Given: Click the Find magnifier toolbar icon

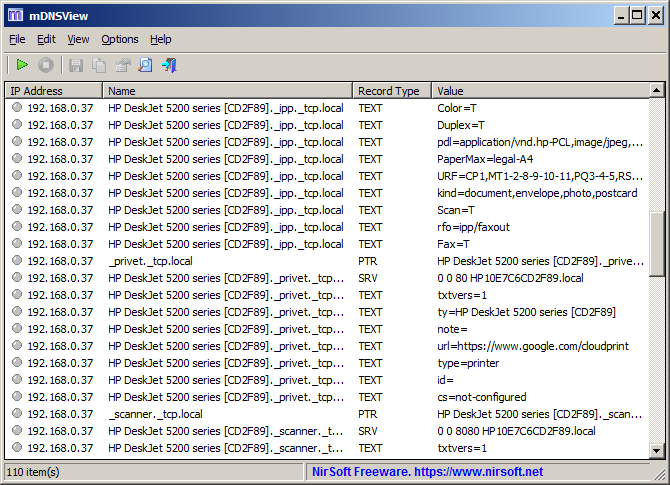Looking at the screenshot, I should tap(145, 65).
